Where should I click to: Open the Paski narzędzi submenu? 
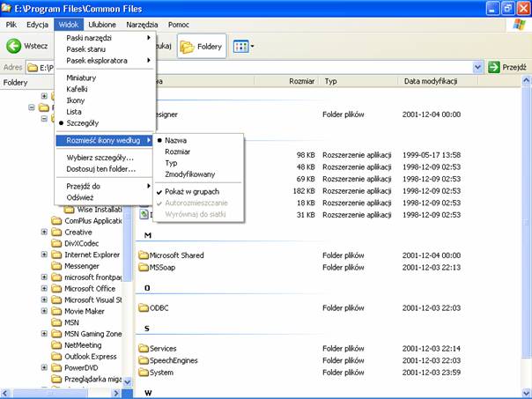coord(106,38)
